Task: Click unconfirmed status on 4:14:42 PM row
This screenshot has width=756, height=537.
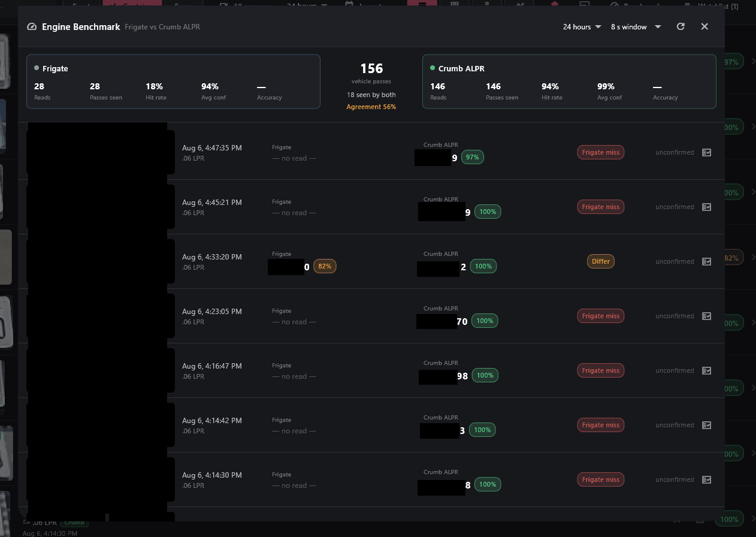Action: [675, 425]
